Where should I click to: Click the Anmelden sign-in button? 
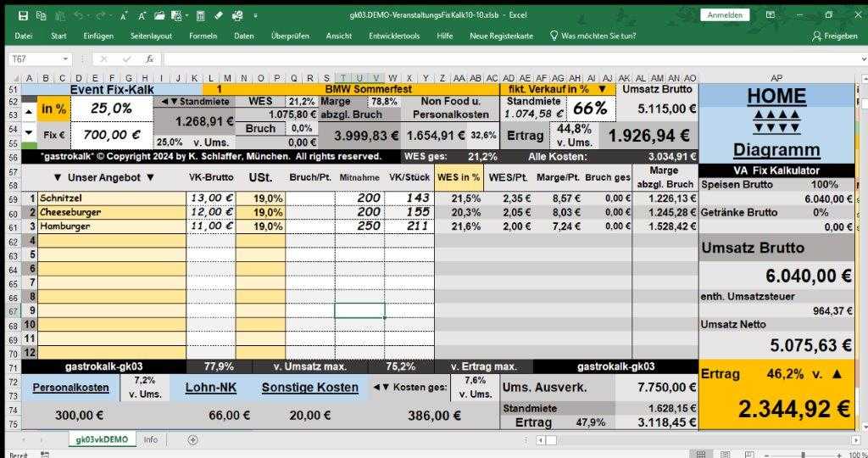point(725,15)
